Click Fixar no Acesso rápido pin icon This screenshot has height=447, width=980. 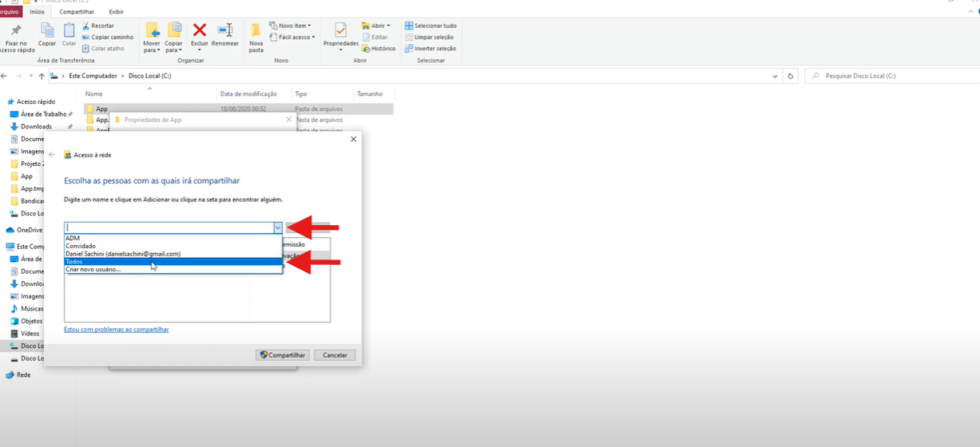[x=16, y=30]
